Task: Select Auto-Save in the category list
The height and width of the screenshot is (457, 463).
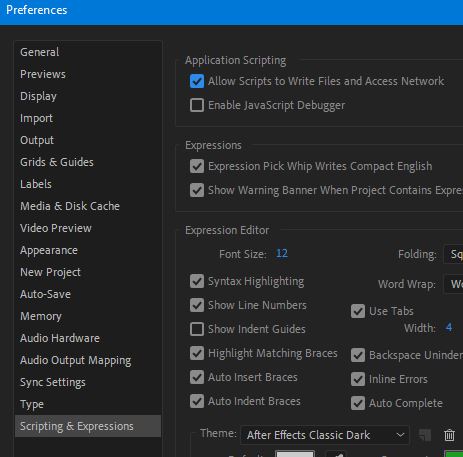Action: point(45,294)
